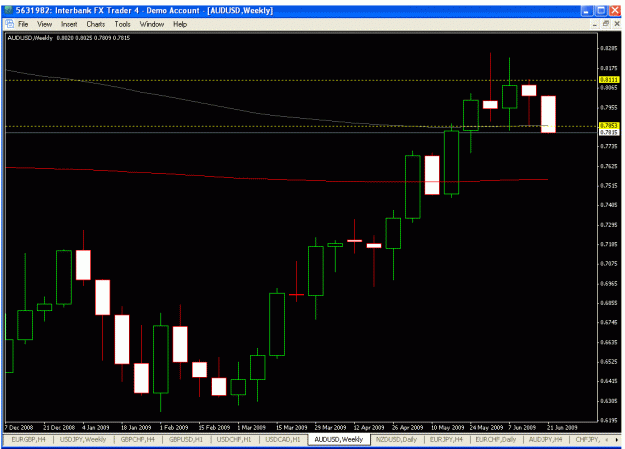
Task: Click the chart document icon beside File
Action: pyautogui.click(x=9, y=24)
